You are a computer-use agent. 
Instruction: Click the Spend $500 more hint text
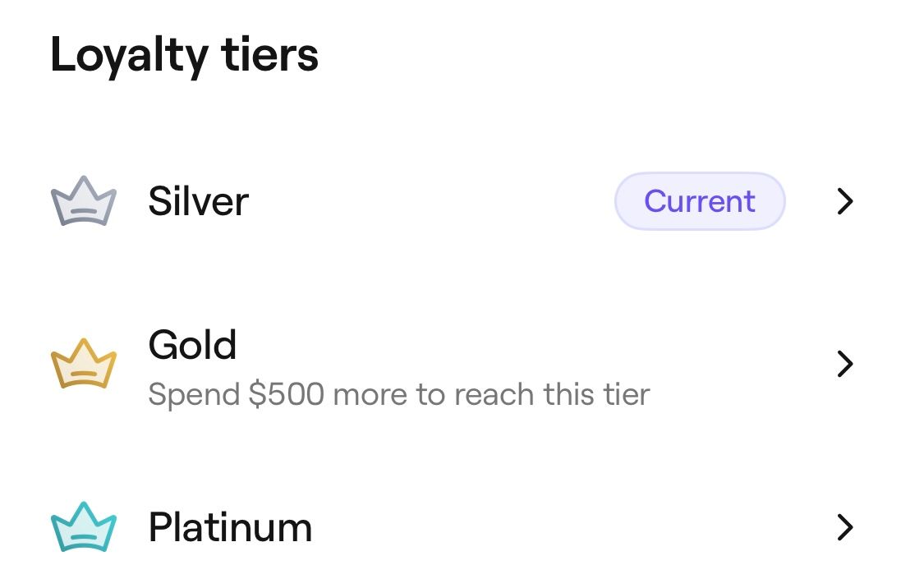point(398,395)
